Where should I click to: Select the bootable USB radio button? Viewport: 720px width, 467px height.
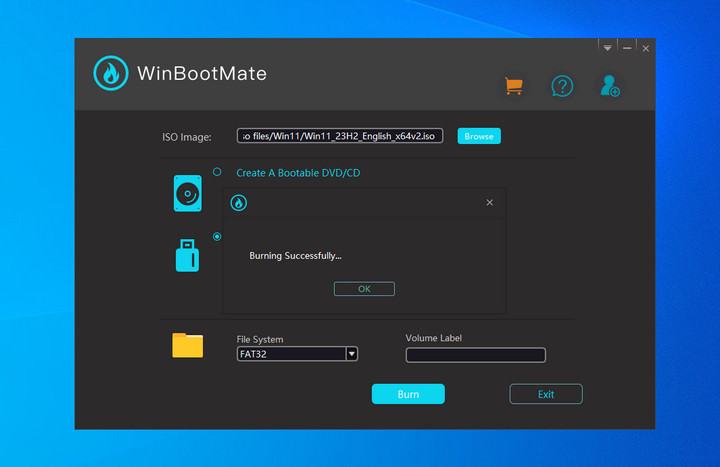pos(217,237)
